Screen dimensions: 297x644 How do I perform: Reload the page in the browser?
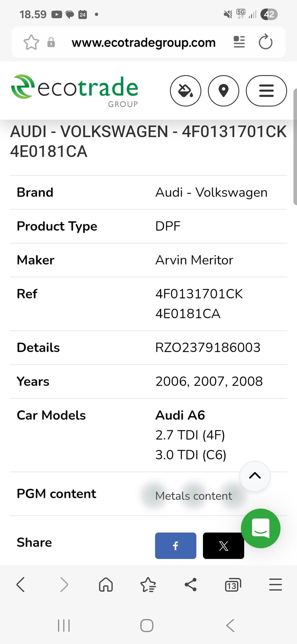(265, 42)
